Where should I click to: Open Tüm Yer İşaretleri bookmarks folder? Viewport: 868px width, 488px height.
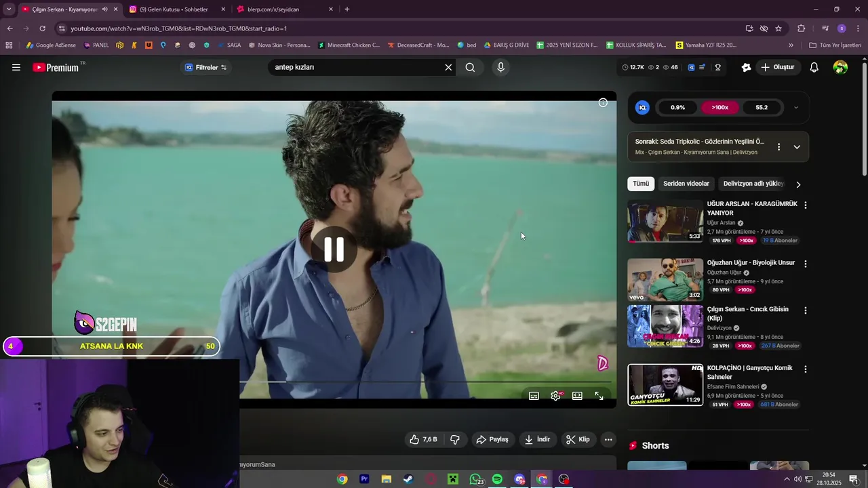tap(835, 45)
